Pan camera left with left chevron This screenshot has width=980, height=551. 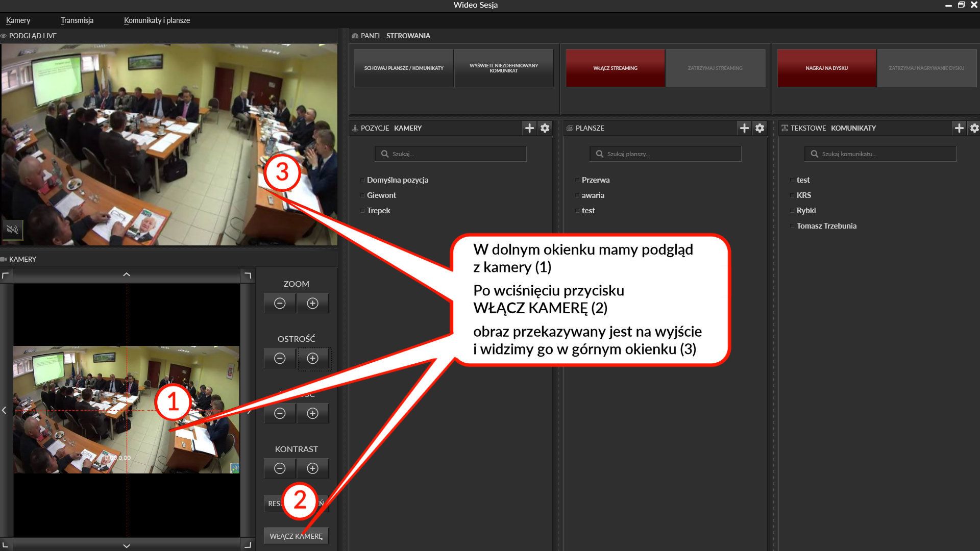pos(5,410)
